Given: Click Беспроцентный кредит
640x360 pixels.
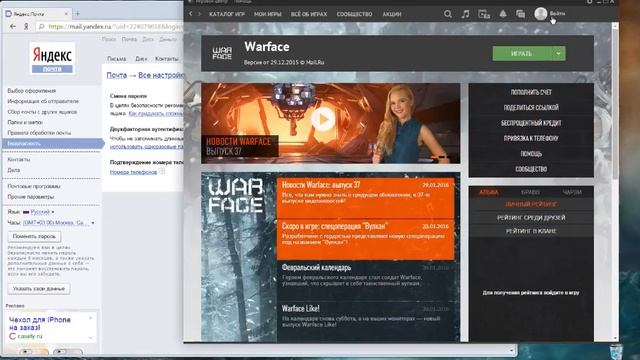Looking at the screenshot, I should tap(531, 123).
